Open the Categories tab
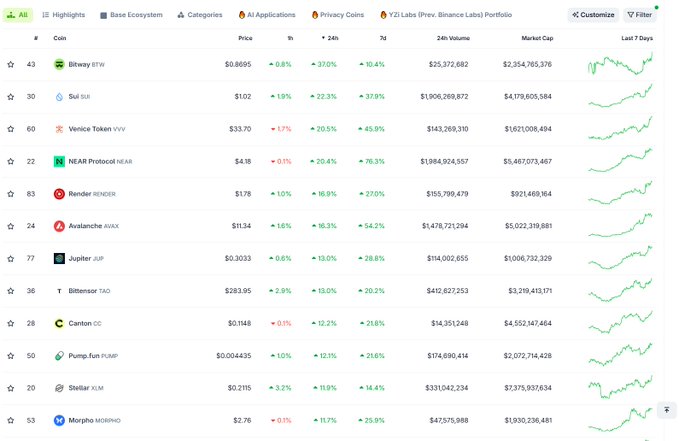 (x=200, y=15)
